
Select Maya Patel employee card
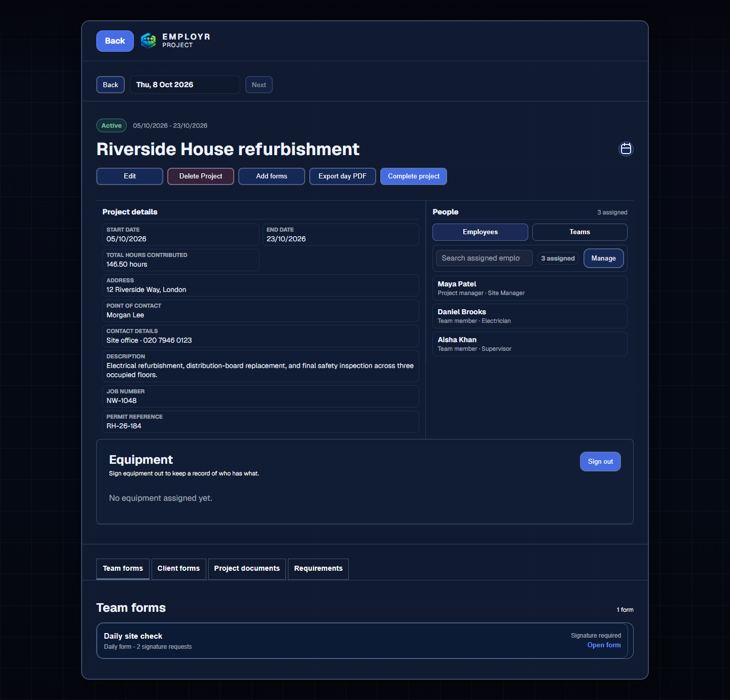point(530,288)
